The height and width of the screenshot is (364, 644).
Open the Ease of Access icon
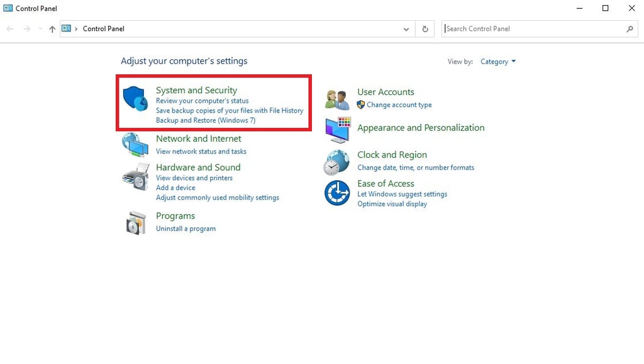(x=337, y=193)
